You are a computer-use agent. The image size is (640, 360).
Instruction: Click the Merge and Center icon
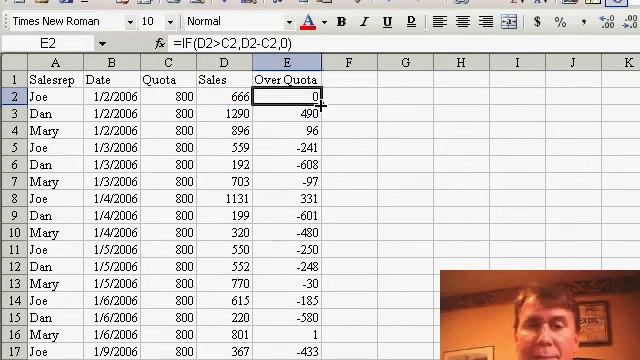tap(509, 22)
